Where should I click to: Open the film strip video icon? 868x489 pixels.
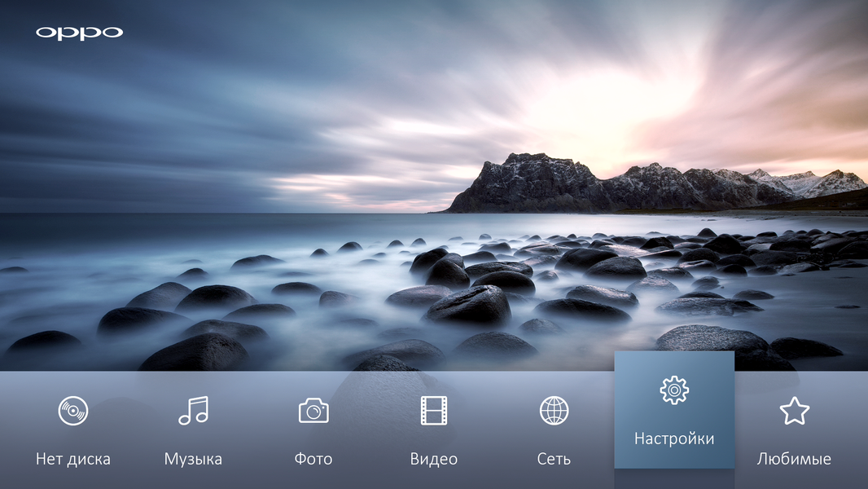[x=433, y=411]
